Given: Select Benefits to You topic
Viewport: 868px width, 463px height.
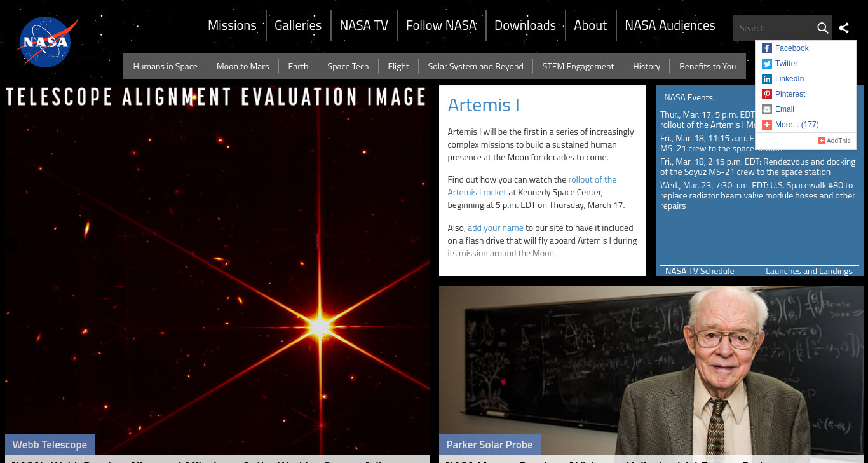Looking at the screenshot, I should (707, 66).
